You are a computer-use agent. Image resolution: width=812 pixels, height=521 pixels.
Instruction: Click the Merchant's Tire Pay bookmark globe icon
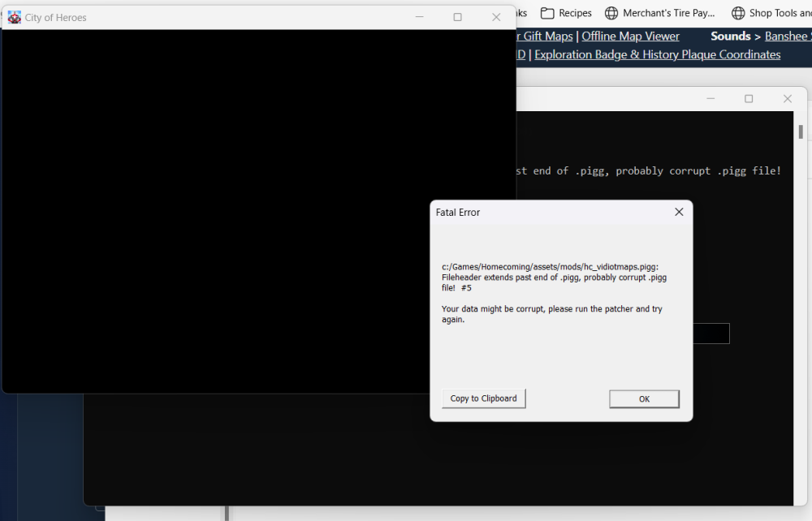611,13
